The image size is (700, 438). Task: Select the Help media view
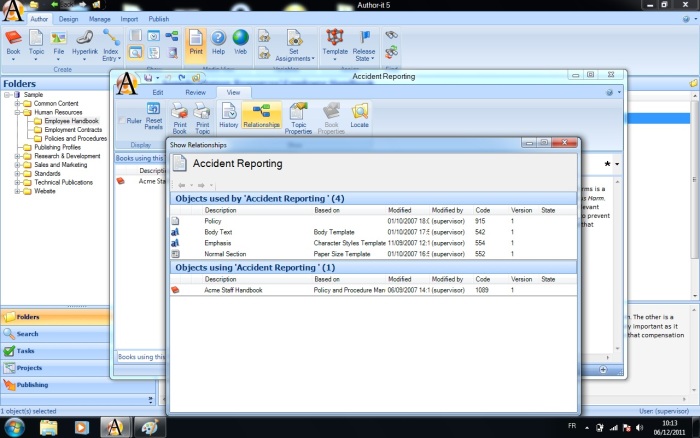point(218,43)
